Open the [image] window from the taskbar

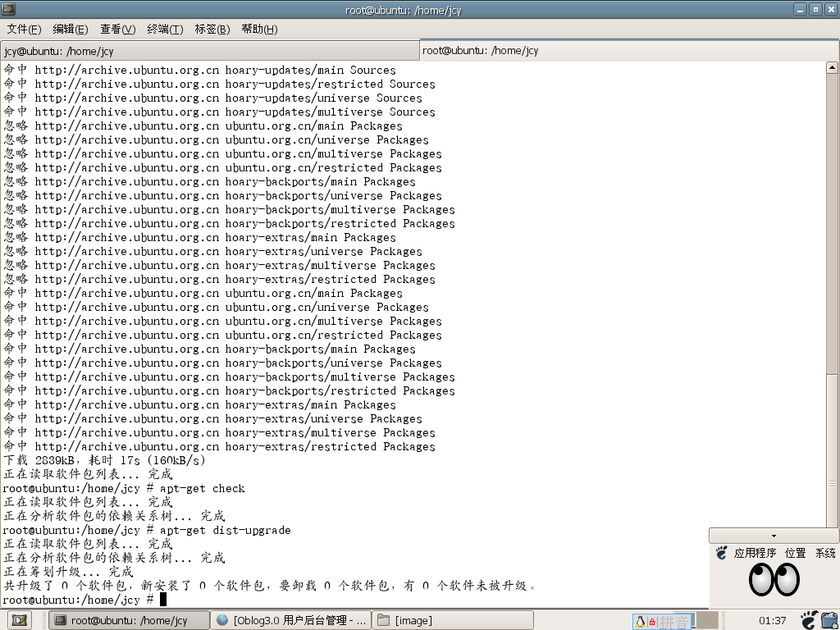[x=453, y=620]
